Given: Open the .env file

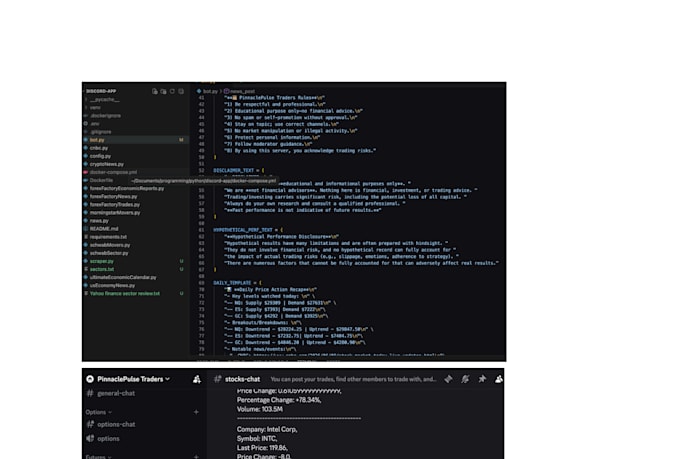Looking at the screenshot, I should [95, 124].
